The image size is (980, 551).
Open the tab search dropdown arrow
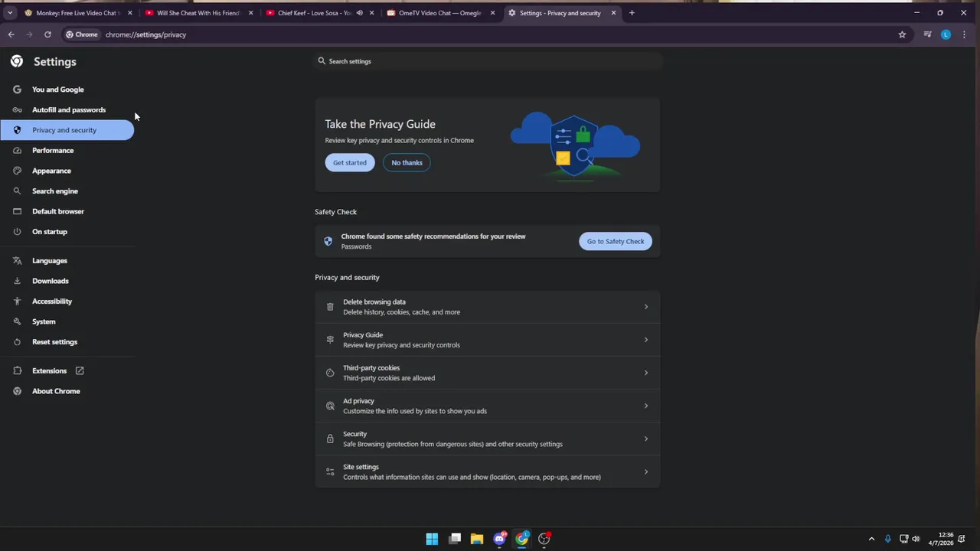pyautogui.click(x=9, y=13)
